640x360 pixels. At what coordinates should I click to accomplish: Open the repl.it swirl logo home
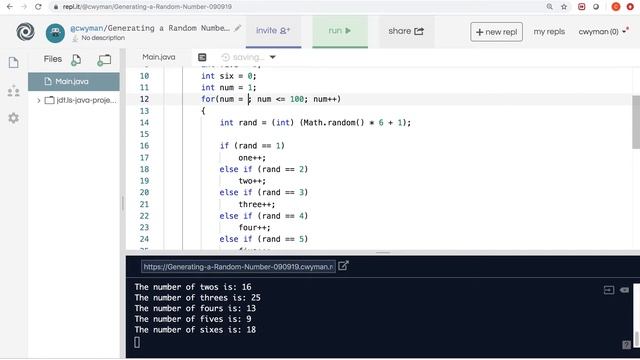click(25, 32)
